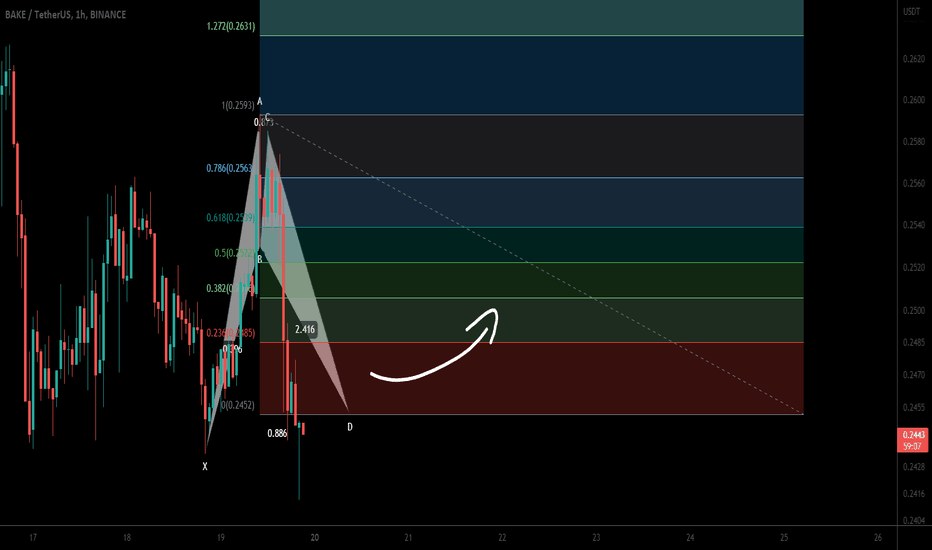Click the 0.2520 price axis label
Viewport: 932px width, 550px height.
[914, 268]
